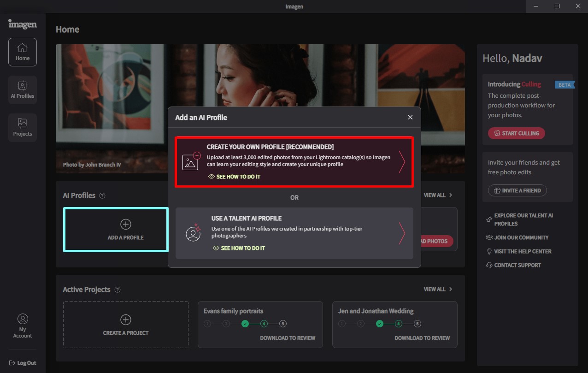
Task: Click the plus icon in Add a Profile
Action: point(126,224)
